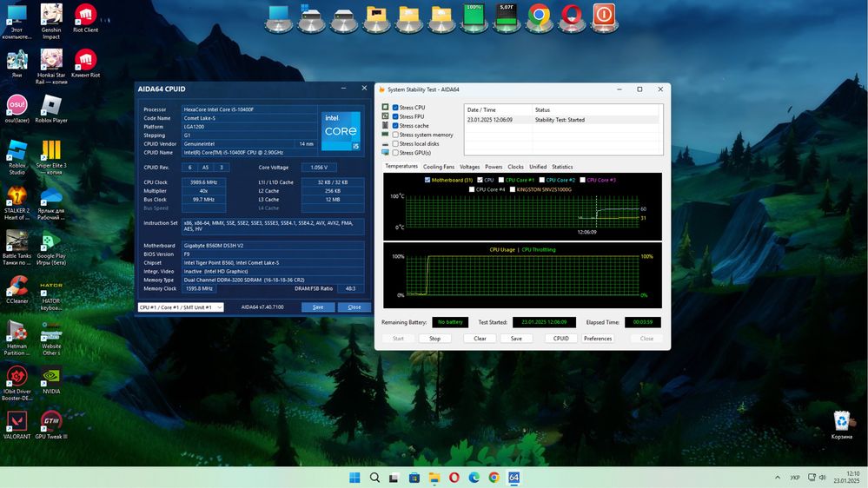Open CPUID from stability test window
Viewport: 868px width, 488px height.
pos(560,339)
